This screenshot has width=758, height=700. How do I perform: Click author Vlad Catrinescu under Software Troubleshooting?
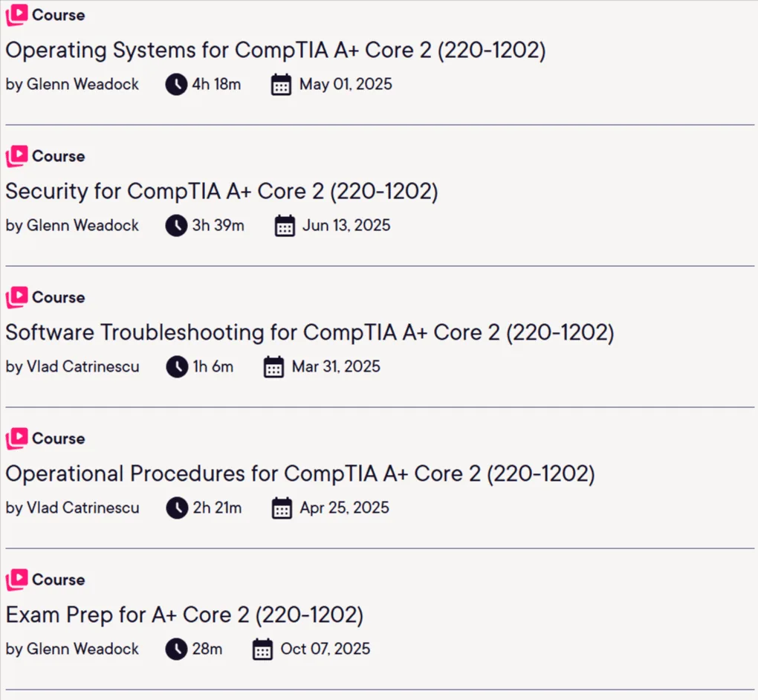point(82,366)
